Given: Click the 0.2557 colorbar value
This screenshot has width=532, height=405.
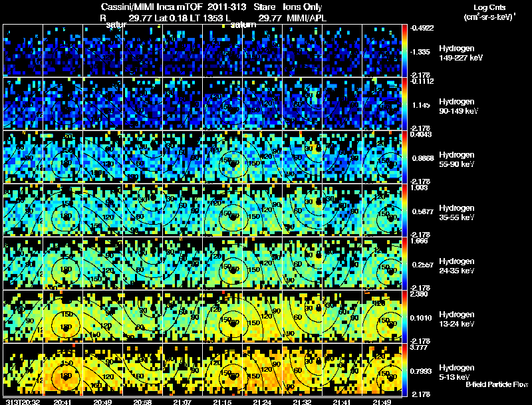Looking at the screenshot, I should click(x=423, y=265).
